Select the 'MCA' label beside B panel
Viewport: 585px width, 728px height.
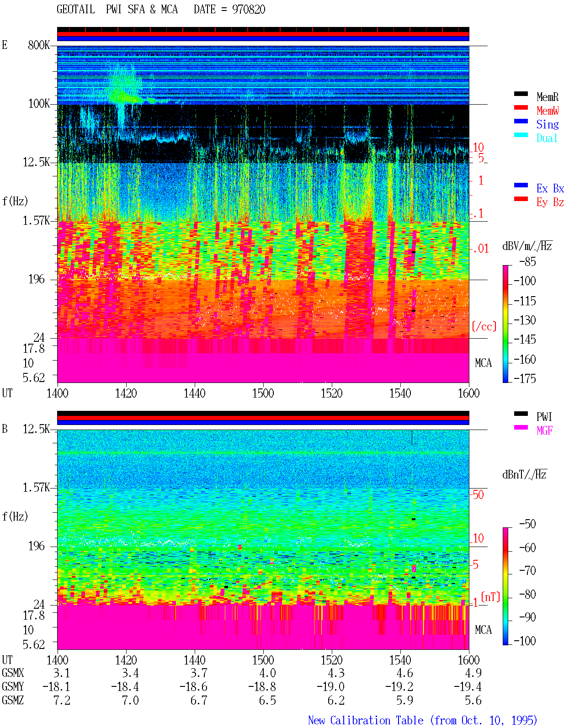tap(483, 630)
